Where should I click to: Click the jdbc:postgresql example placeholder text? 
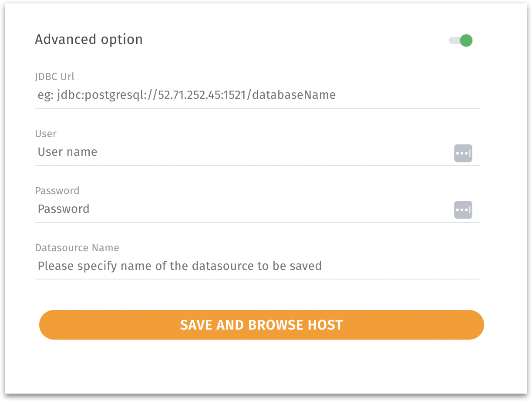pyautogui.click(x=186, y=95)
